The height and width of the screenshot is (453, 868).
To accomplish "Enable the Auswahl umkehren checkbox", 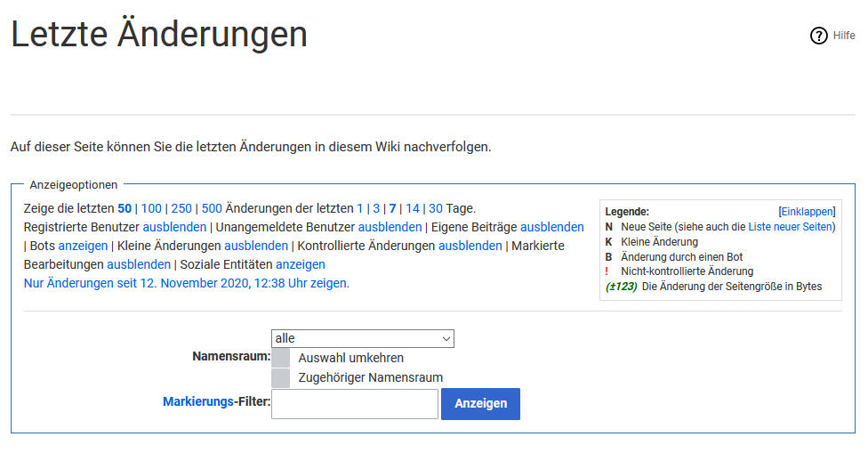I will (280, 358).
